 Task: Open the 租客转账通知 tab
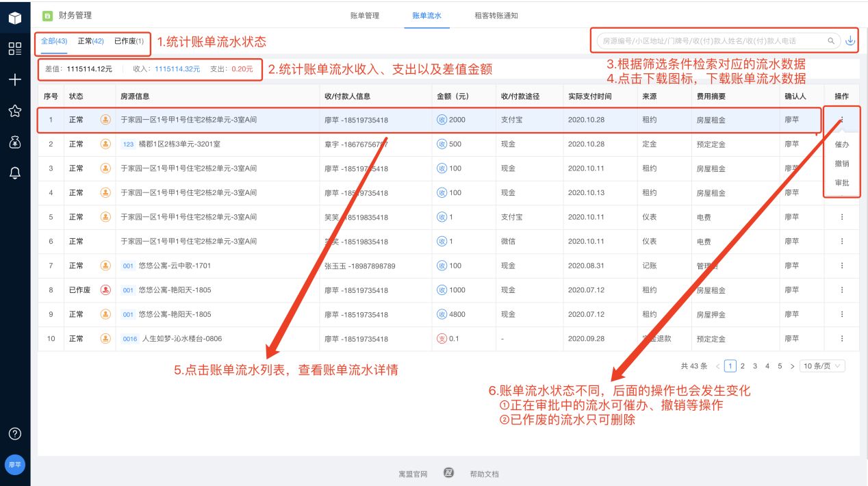pos(496,15)
